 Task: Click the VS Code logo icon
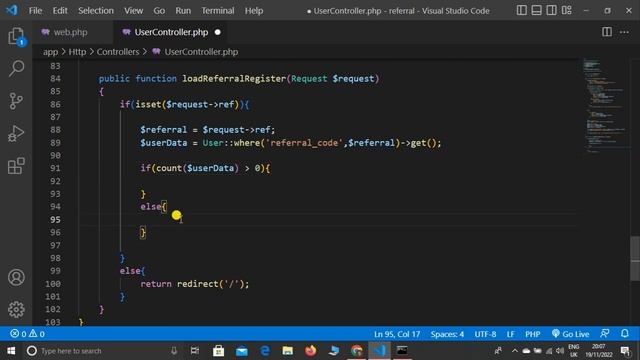11,10
